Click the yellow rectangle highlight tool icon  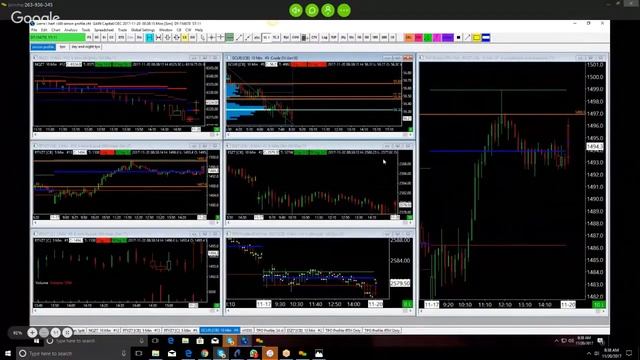click(476, 38)
